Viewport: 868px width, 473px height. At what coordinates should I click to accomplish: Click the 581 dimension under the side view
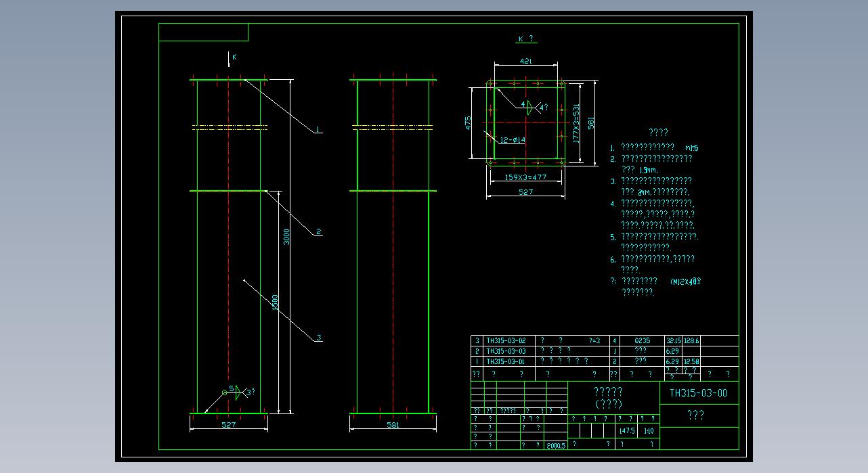tap(393, 425)
